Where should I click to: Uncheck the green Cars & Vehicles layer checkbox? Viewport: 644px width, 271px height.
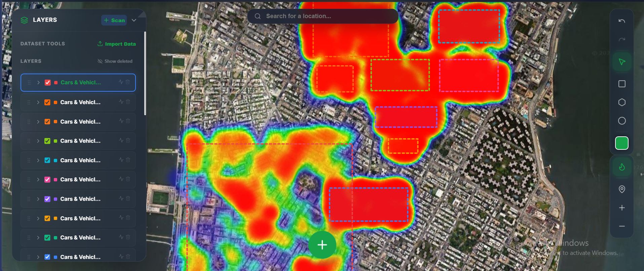point(47,141)
